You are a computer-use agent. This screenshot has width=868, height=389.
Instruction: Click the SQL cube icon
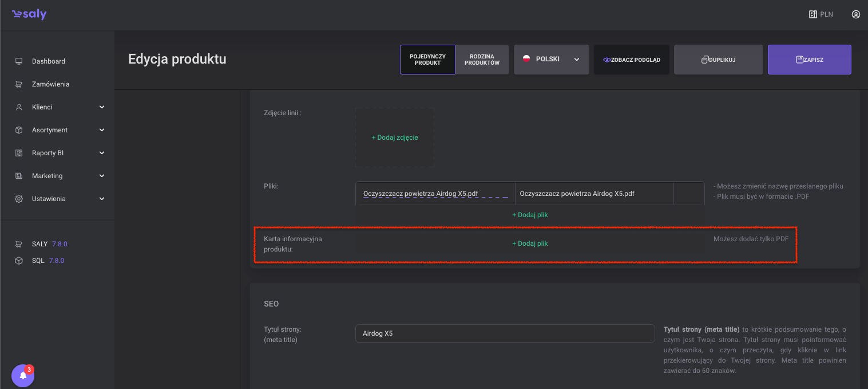pos(19,261)
